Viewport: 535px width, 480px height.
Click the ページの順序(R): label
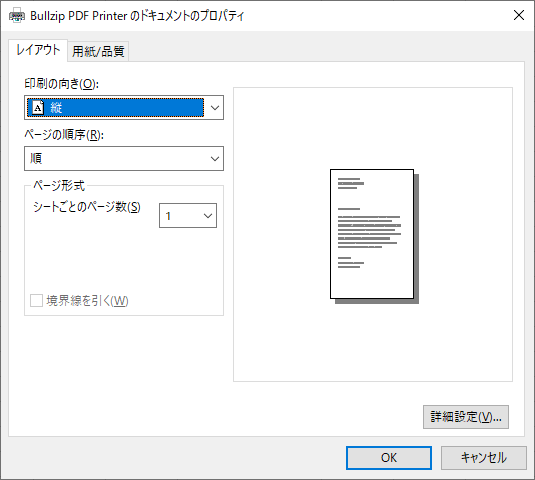click(64, 135)
